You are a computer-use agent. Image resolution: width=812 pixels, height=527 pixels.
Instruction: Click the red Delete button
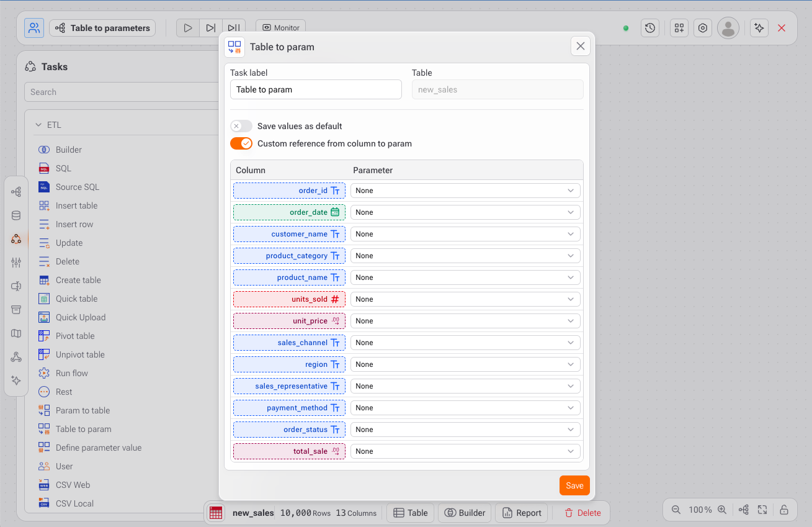[582, 513]
